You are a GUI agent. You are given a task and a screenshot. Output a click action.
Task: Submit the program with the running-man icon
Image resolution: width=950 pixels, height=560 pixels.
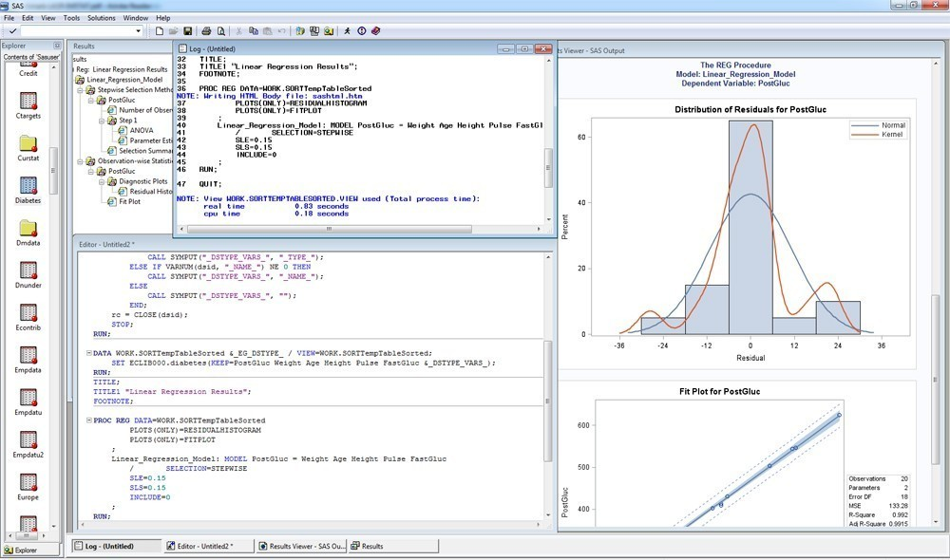(x=347, y=31)
